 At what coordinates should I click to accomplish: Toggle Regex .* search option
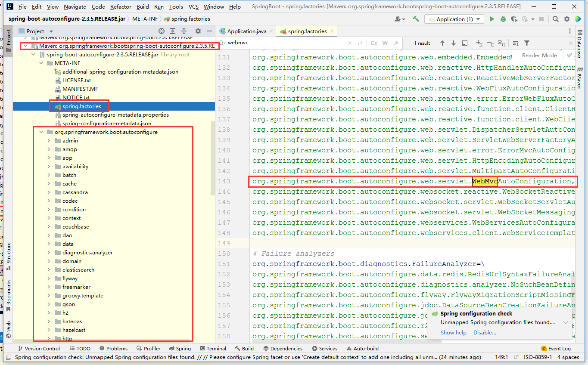[x=396, y=43]
